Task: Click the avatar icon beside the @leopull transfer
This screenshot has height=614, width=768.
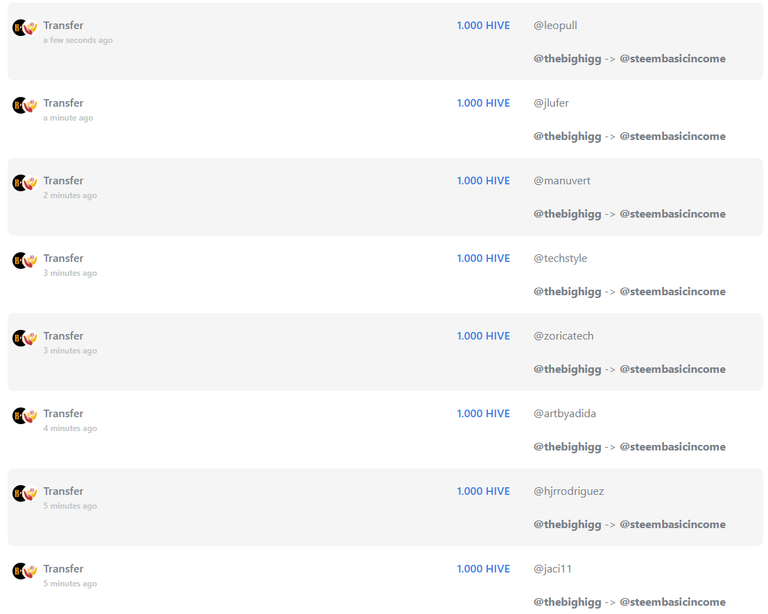Action: click(25, 27)
